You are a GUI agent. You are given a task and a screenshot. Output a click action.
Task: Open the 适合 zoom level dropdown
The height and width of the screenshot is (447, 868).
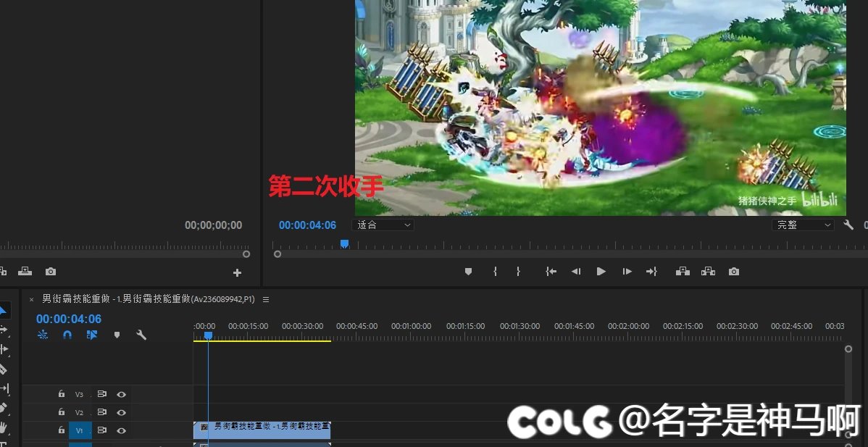[x=383, y=225]
